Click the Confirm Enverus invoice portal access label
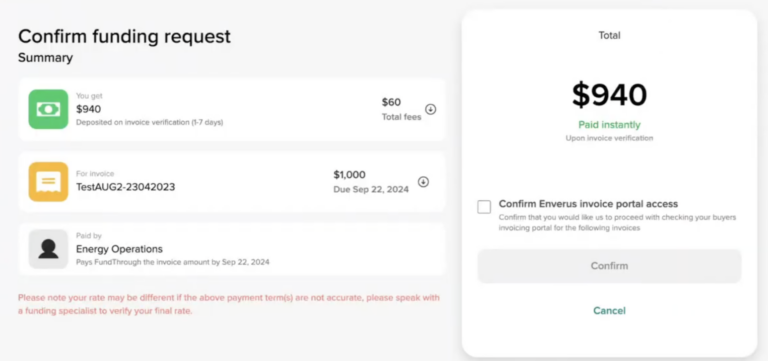The height and width of the screenshot is (361, 768). [x=588, y=204]
